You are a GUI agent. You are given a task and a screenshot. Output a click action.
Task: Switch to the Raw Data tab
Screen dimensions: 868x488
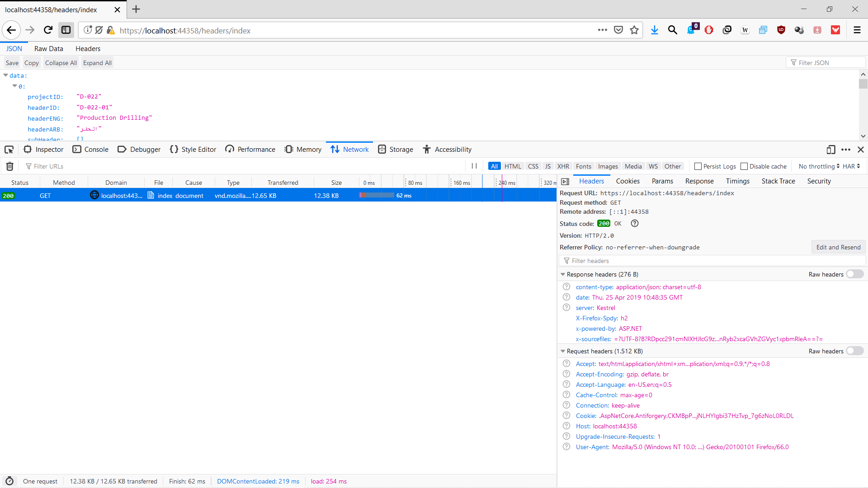(49, 49)
